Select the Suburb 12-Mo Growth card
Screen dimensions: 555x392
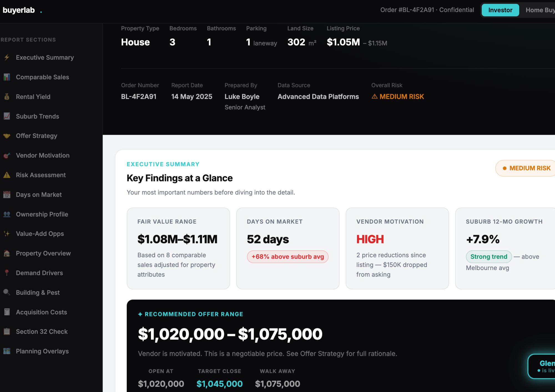(505, 248)
